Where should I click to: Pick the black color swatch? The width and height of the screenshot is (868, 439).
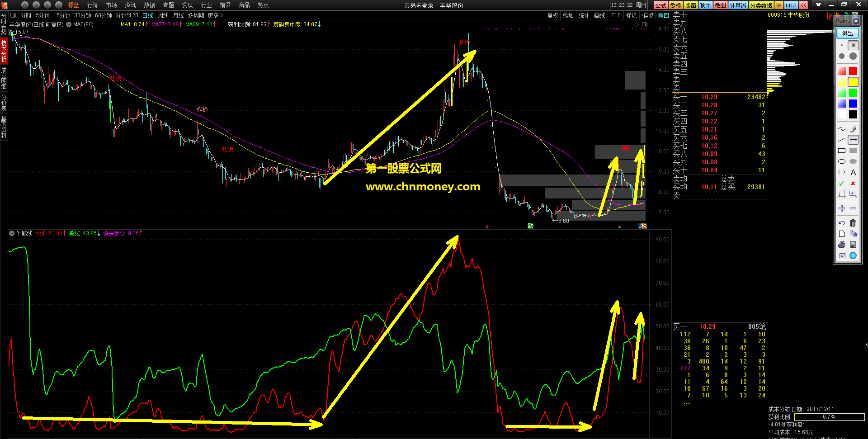(853, 114)
